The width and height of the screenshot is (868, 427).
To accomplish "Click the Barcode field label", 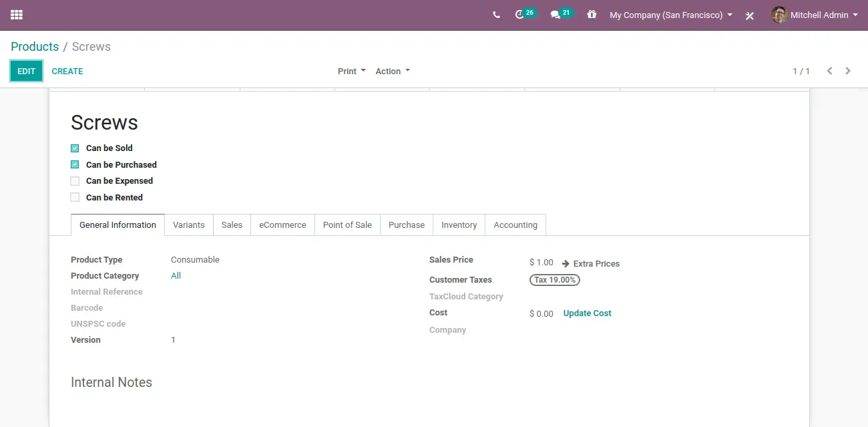I will pos(87,308).
